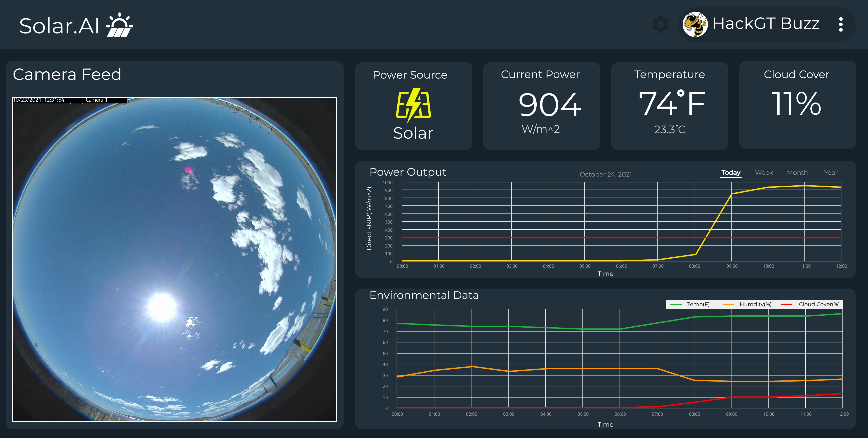Image resolution: width=868 pixels, height=438 pixels.
Task: Click the Solar.AI sun panel logo
Action: [x=120, y=25]
